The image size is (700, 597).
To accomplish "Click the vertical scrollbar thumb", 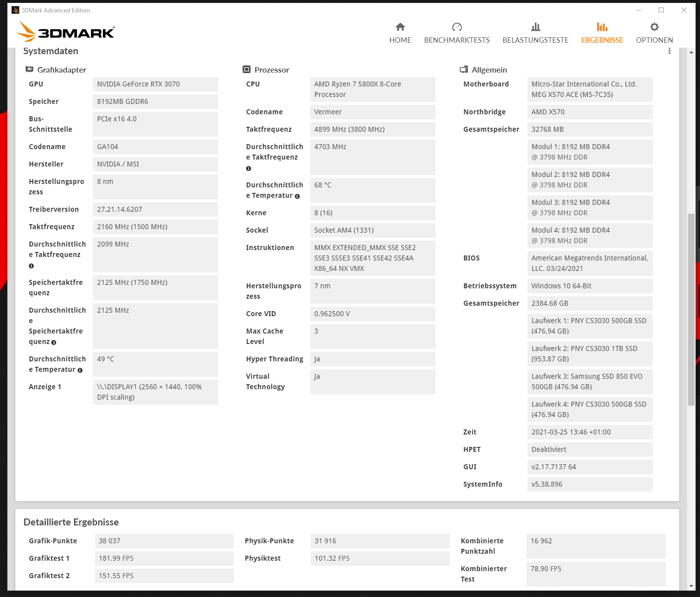I will pyautogui.click(x=691, y=309).
